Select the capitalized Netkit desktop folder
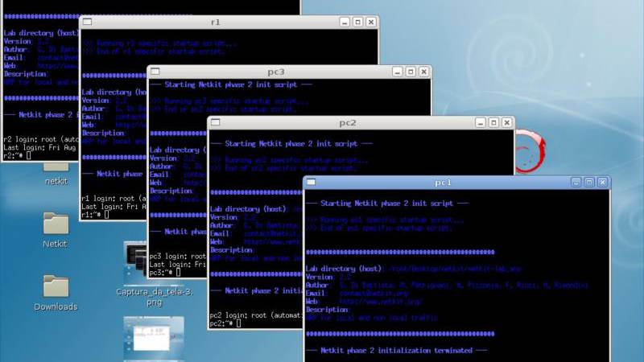This screenshot has width=644, height=362. pos(56,224)
